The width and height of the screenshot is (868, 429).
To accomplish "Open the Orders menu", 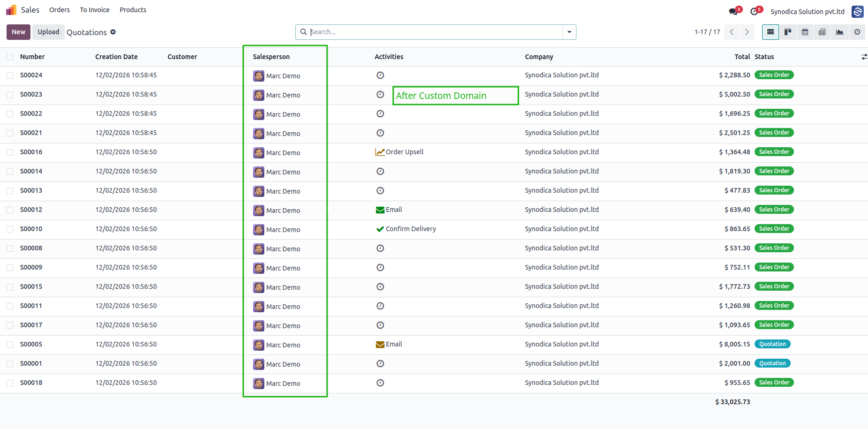I will pos(60,10).
